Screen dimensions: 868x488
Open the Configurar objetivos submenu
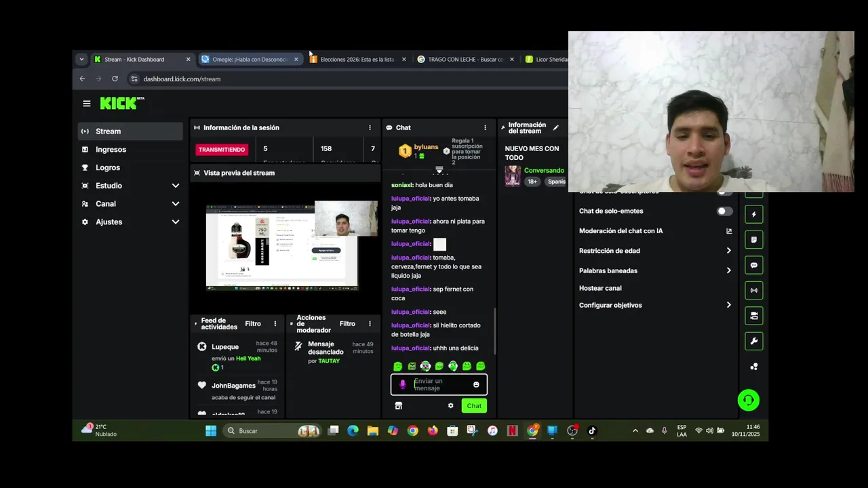655,305
